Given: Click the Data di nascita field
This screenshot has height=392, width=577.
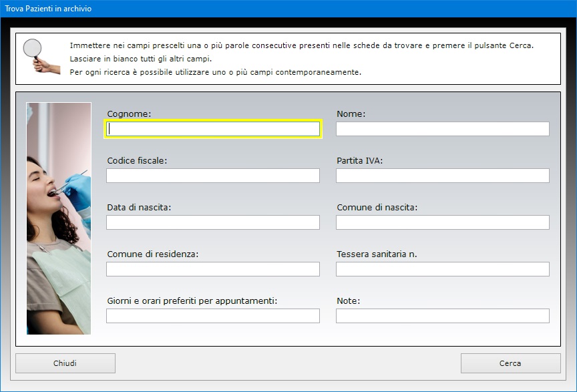Looking at the screenshot, I should click(213, 222).
